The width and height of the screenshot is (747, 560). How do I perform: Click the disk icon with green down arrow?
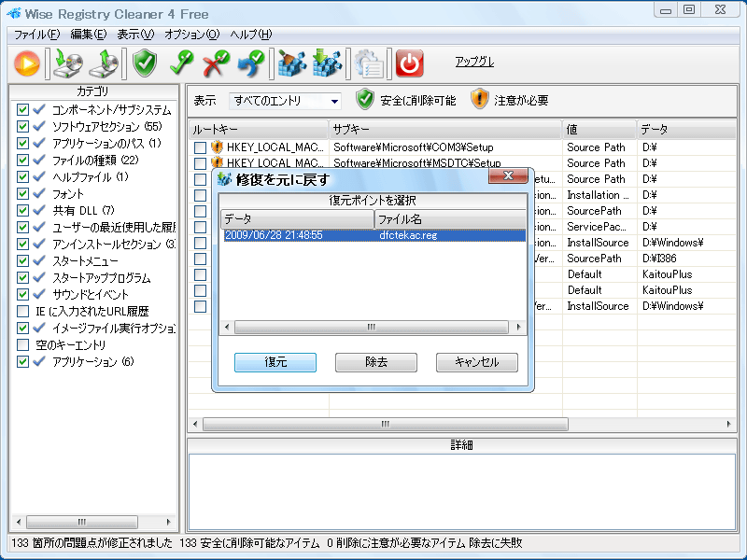[x=67, y=63]
